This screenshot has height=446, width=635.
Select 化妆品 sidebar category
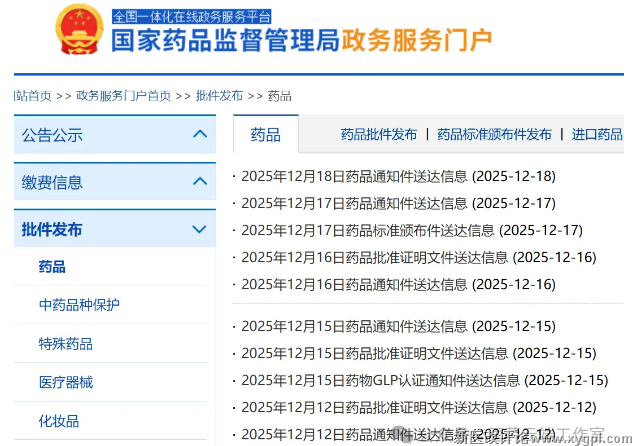[x=59, y=420]
